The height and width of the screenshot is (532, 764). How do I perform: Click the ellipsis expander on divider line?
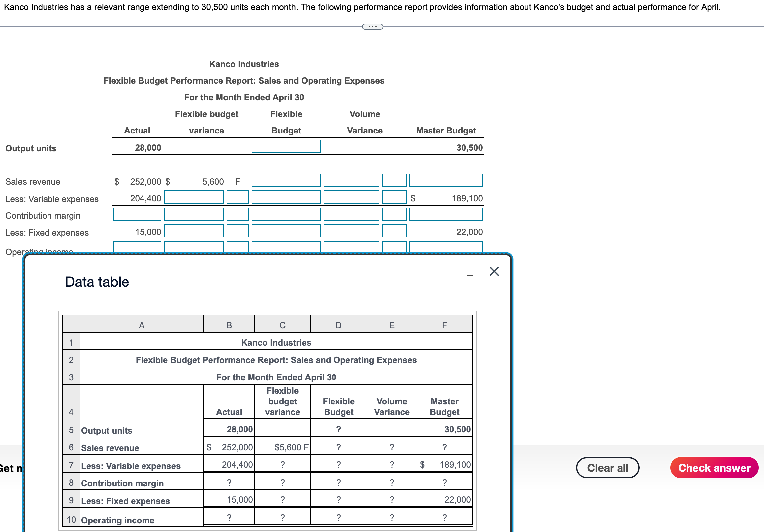372,27
